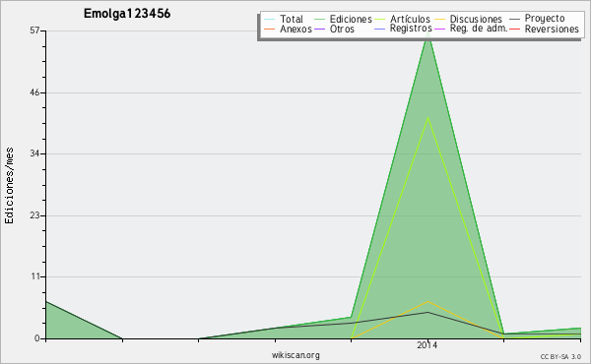Select the Discusiones legend label
Screen dimensions: 591x364
pyautogui.click(x=476, y=19)
